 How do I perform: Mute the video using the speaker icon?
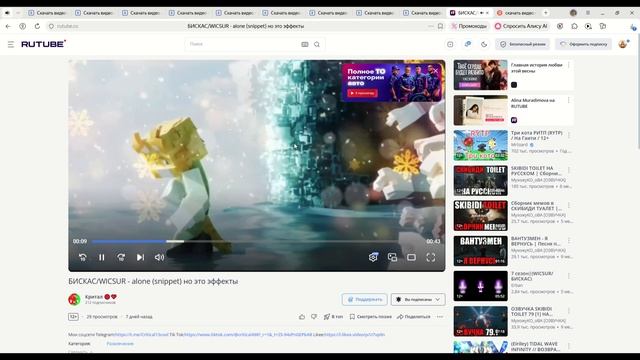click(x=159, y=257)
